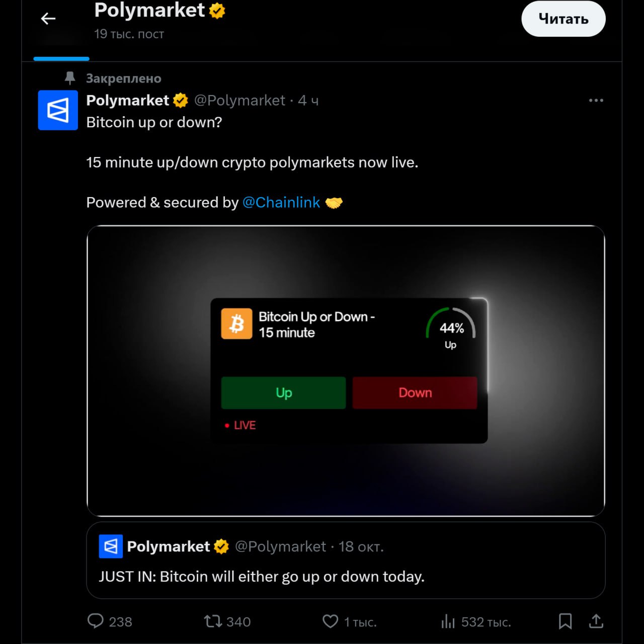Open the quoted Polymarket post from 18 окт.
The width and height of the screenshot is (644, 644).
(x=345, y=576)
